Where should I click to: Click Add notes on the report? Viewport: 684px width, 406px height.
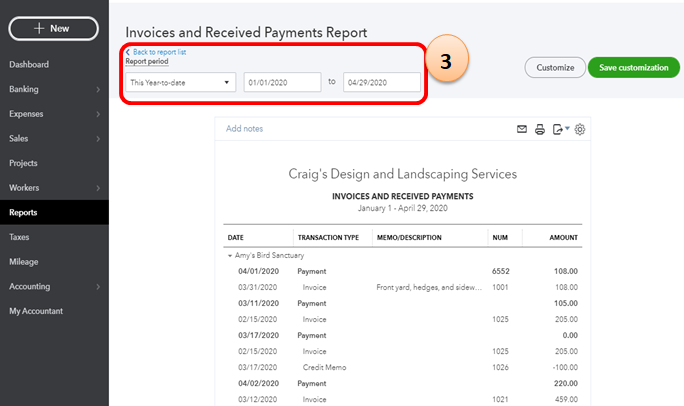coord(244,129)
